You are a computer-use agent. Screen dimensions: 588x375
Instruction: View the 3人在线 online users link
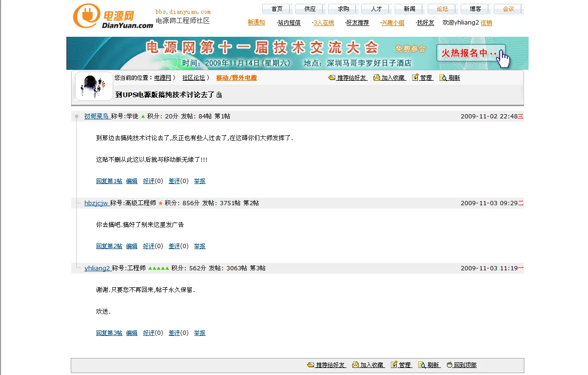(x=323, y=23)
